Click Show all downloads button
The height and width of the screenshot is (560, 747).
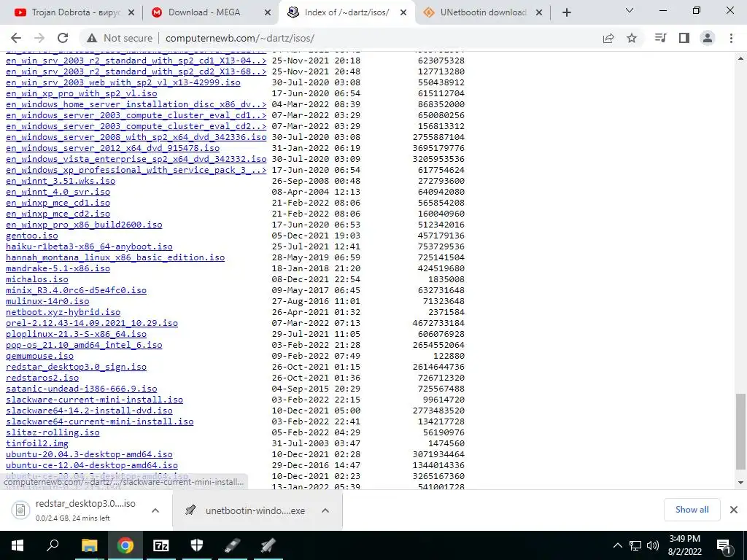coord(692,510)
